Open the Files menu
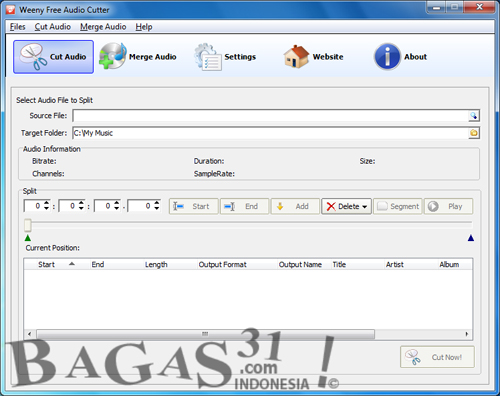The image size is (500, 396). (17, 27)
